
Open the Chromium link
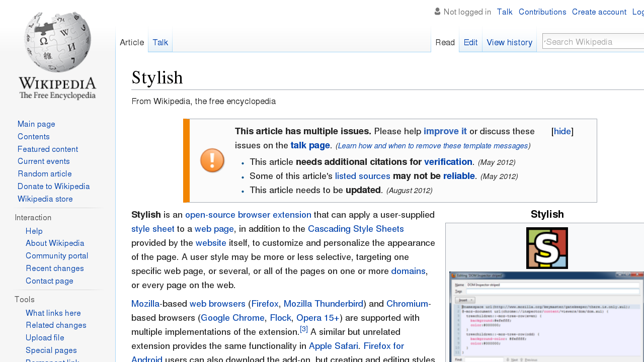(407, 304)
